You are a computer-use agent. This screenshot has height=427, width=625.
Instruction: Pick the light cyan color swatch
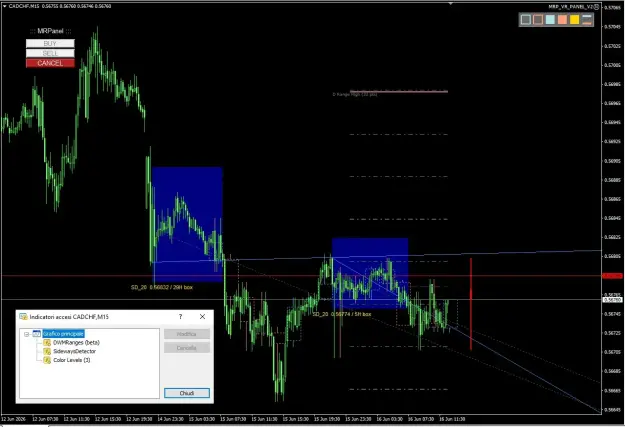[x=550, y=19]
